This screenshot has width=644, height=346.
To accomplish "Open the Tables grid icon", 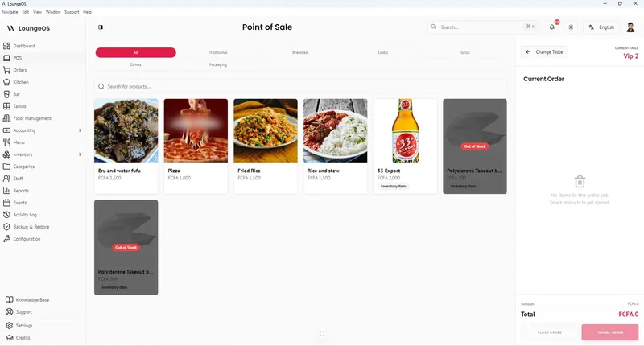I will point(6,106).
